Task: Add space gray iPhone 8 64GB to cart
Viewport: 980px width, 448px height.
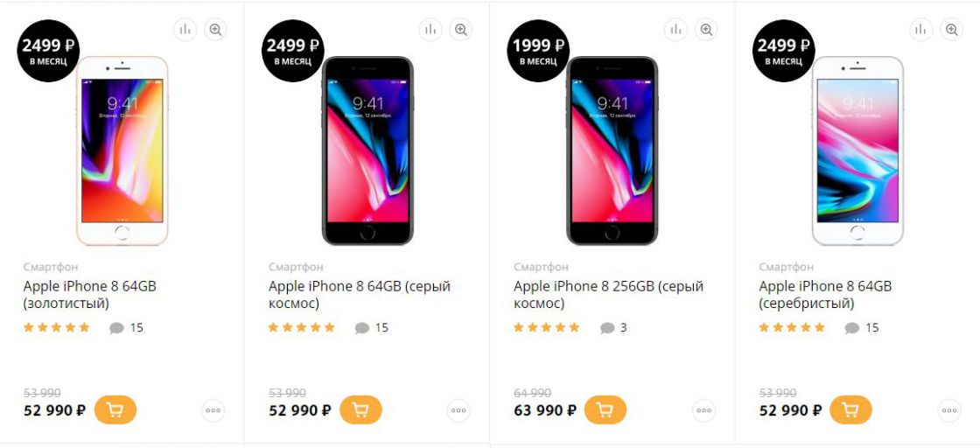Action: click(360, 409)
